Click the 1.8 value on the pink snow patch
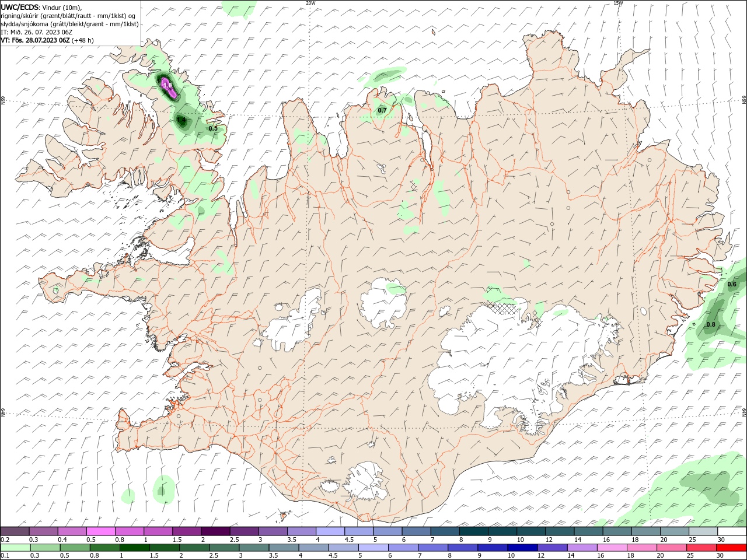The height and width of the screenshot is (560, 747). pyautogui.click(x=167, y=86)
